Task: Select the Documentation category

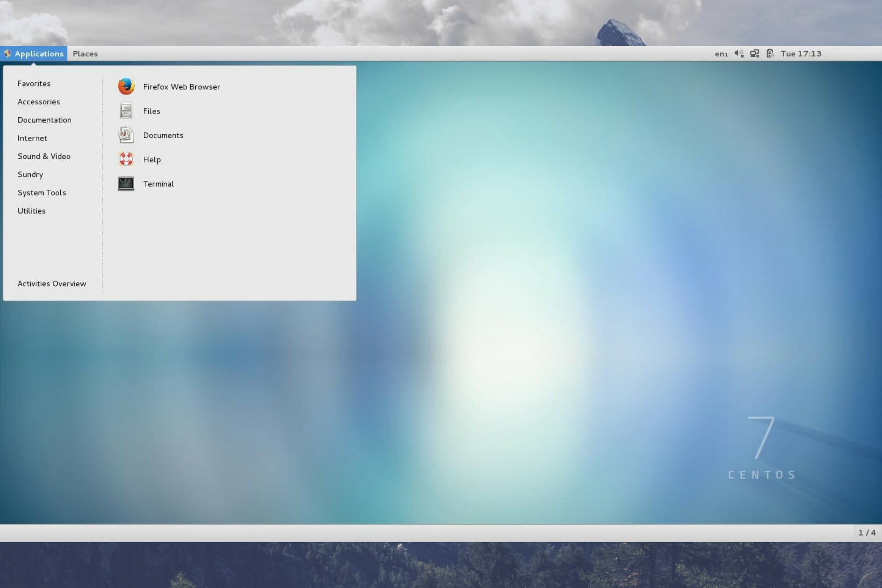Action: coord(45,120)
